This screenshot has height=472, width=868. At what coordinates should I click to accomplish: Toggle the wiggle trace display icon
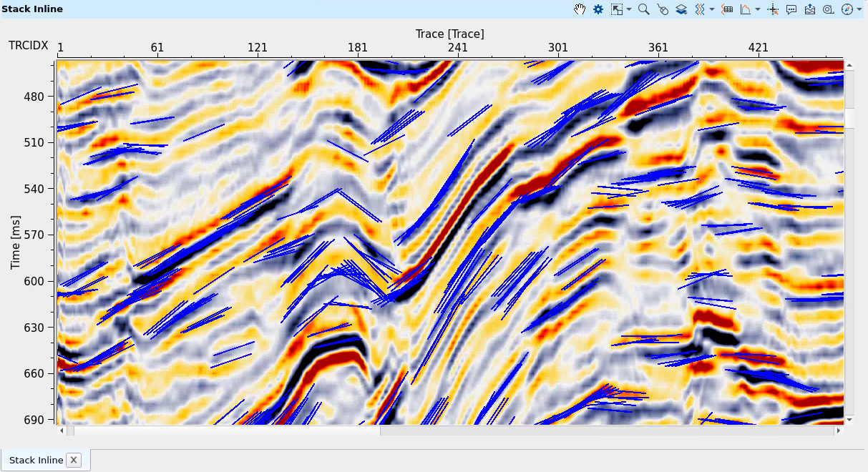(701, 9)
